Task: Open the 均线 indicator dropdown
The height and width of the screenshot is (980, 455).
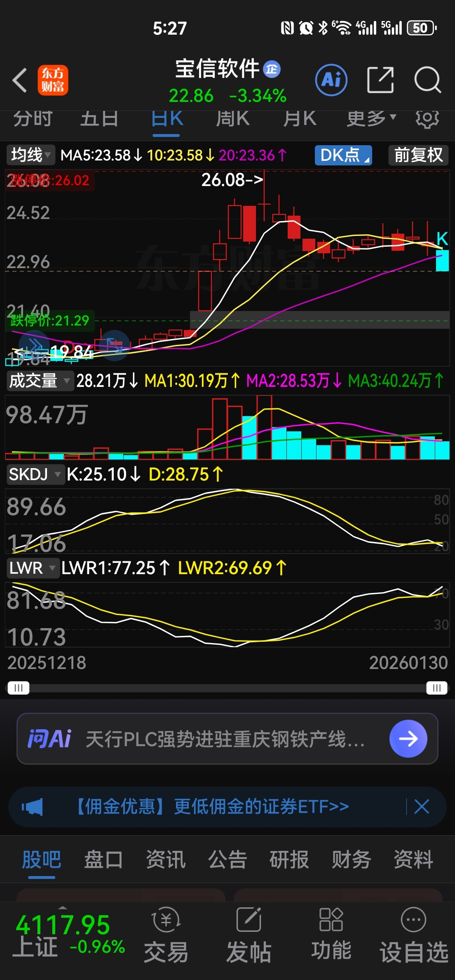Action: point(31,155)
